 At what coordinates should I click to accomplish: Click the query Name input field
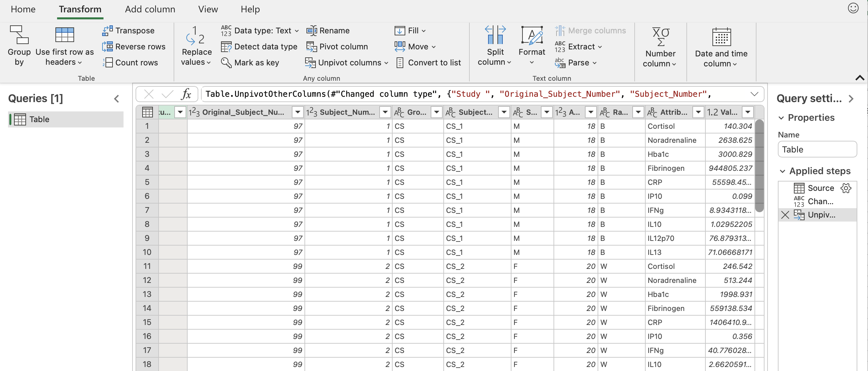[817, 149]
